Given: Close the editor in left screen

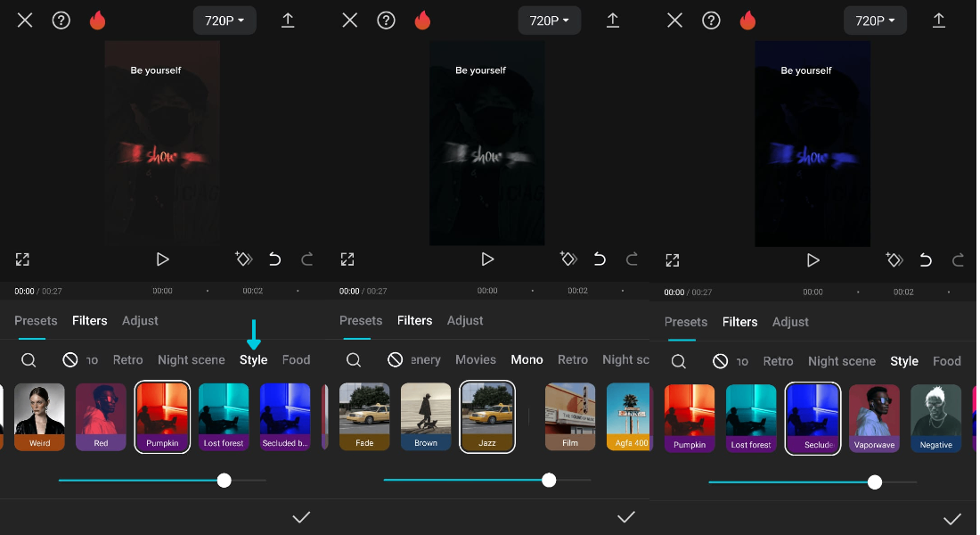Looking at the screenshot, I should click(25, 21).
